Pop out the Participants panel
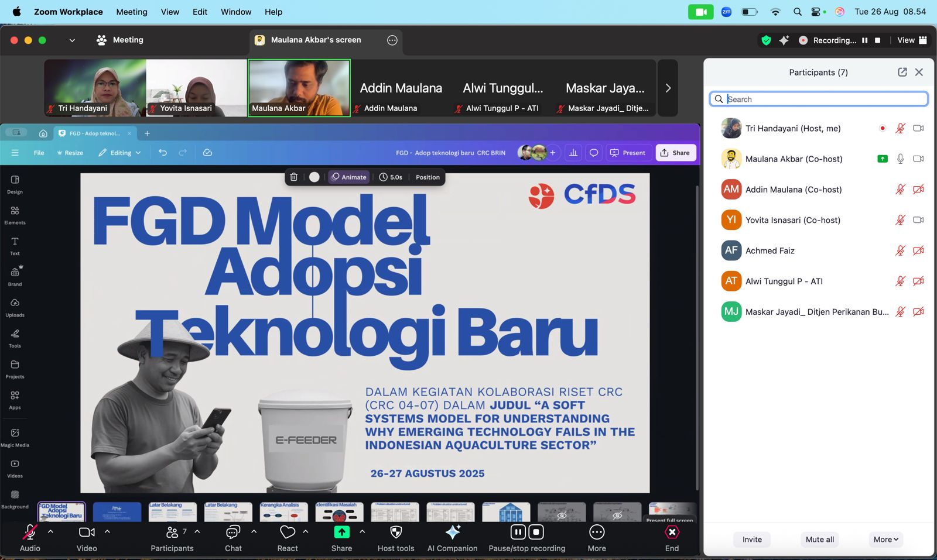 (902, 72)
